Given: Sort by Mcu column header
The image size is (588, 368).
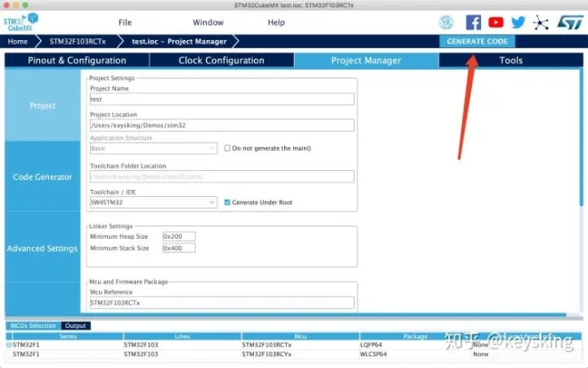Looking at the screenshot, I should (300, 336).
